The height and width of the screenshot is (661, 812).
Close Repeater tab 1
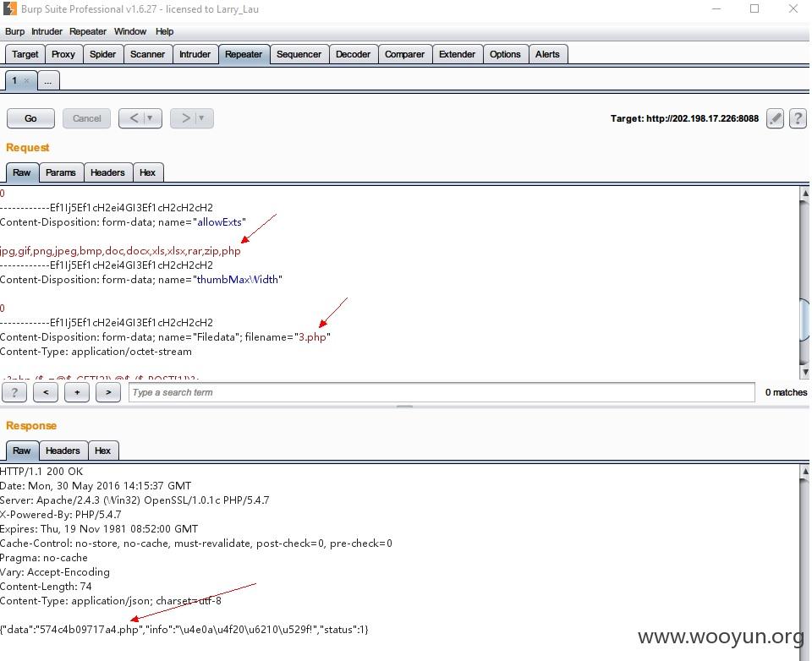pyautogui.click(x=27, y=81)
